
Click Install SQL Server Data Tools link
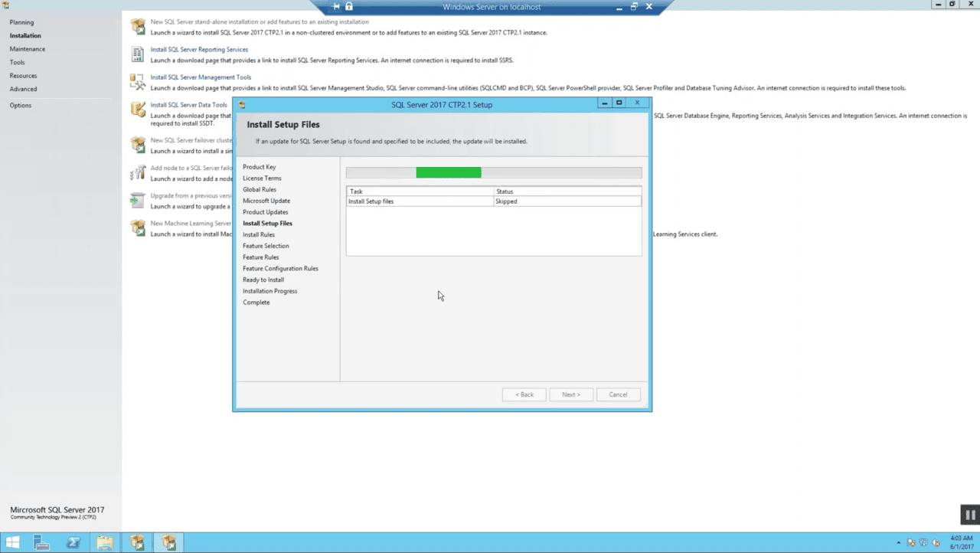(189, 105)
